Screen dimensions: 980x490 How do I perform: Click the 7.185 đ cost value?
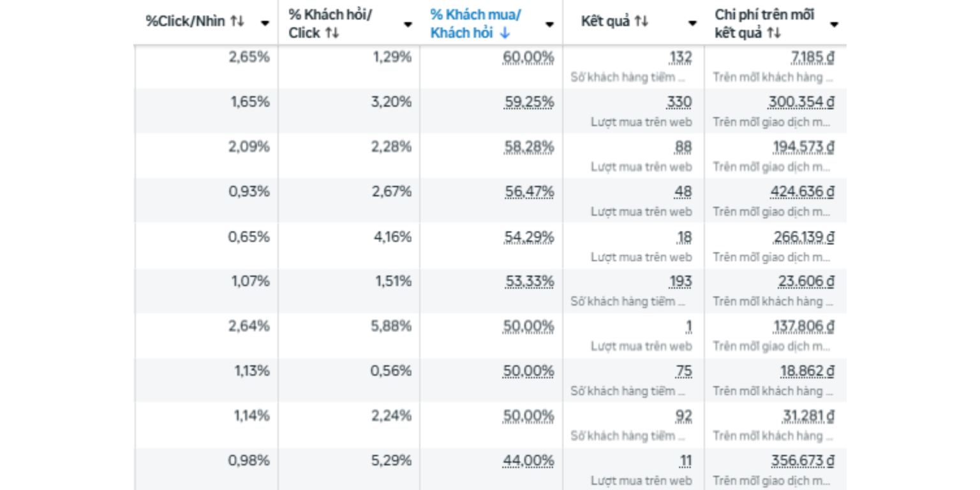click(812, 57)
